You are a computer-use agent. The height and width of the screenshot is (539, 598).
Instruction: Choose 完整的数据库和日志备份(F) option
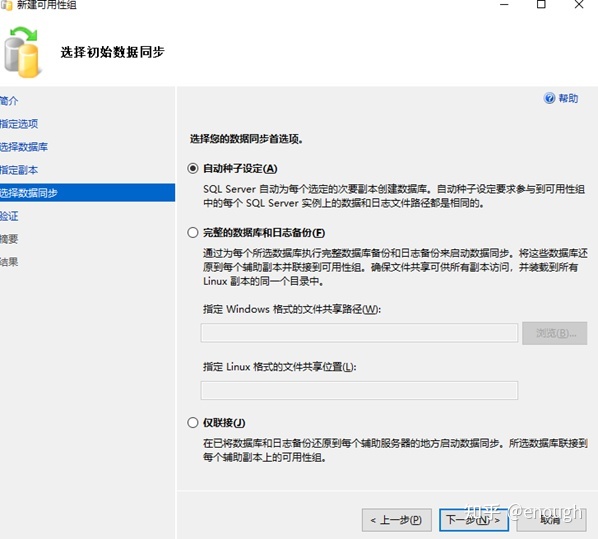[193, 232]
